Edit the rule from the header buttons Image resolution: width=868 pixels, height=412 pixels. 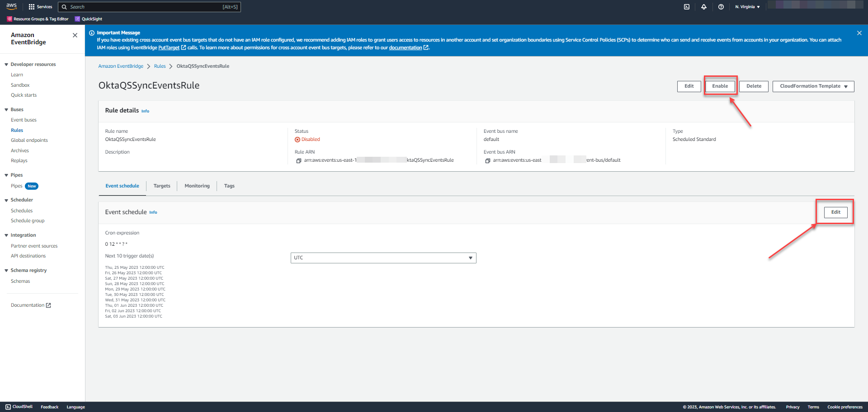coord(689,86)
